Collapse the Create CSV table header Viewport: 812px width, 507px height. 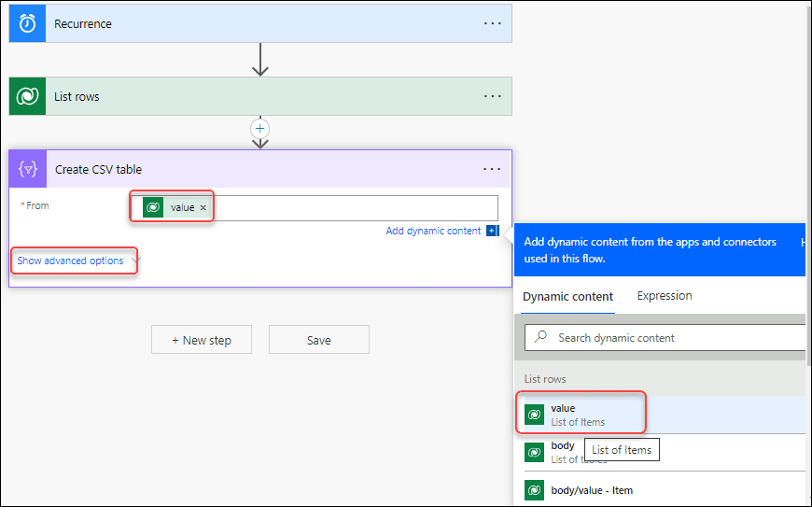pos(260,169)
